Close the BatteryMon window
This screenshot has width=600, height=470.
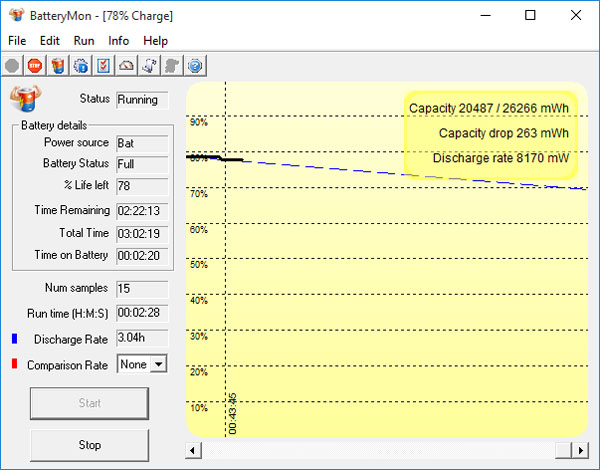(576, 15)
